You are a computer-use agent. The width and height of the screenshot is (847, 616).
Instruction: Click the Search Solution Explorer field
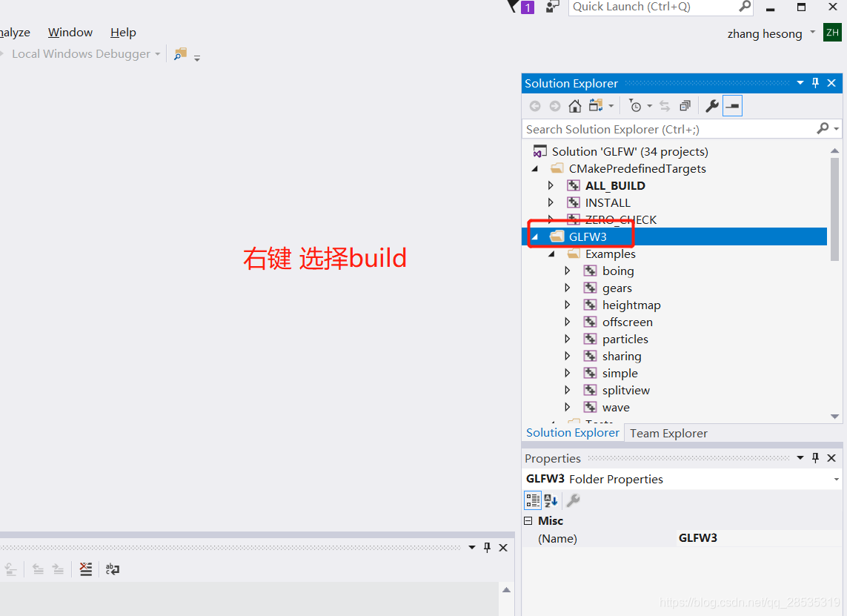670,129
